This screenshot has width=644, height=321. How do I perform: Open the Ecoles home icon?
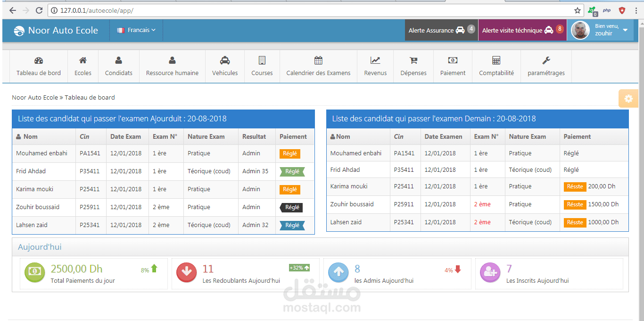pyautogui.click(x=83, y=60)
